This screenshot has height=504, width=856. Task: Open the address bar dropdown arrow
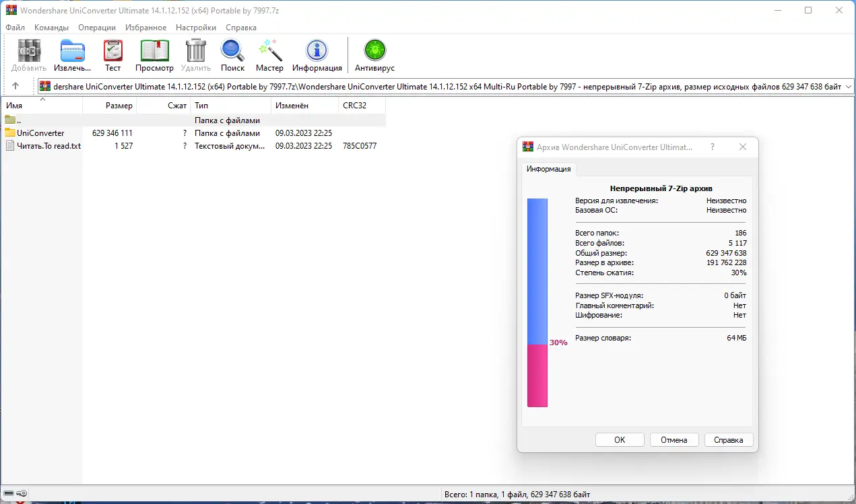[x=847, y=85]
